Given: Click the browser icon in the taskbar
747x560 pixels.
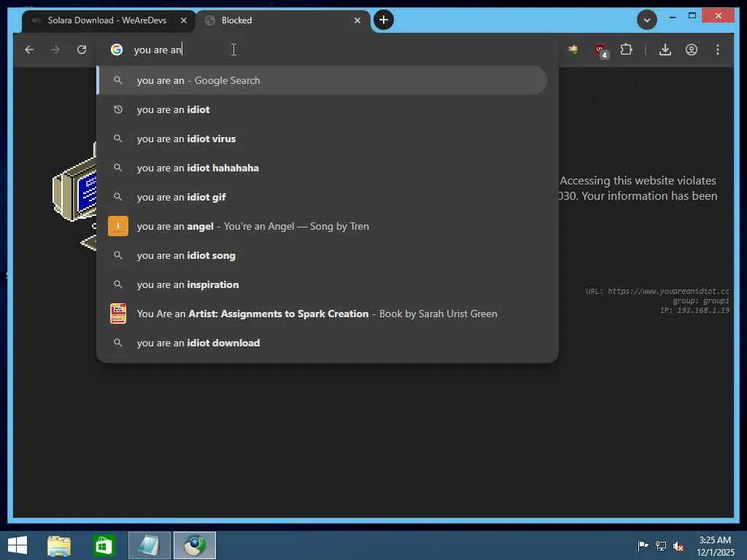Looking at the screenshot, I should tap(194, 545).
